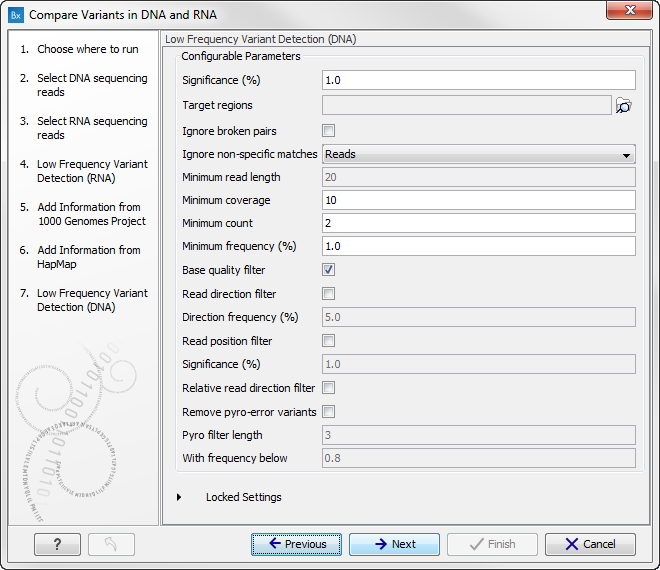Click the 'Configurable Parameters' group title

(241, 56)
